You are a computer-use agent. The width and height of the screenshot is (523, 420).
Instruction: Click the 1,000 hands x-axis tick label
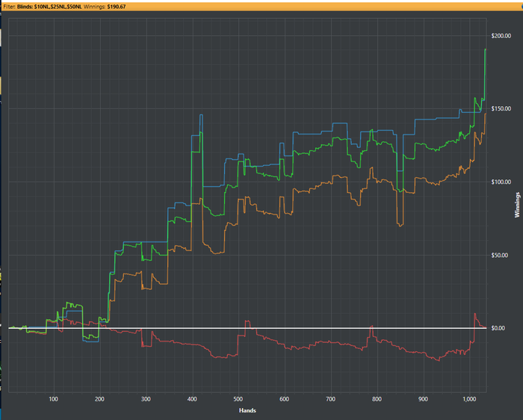click(x=469, y=399)
